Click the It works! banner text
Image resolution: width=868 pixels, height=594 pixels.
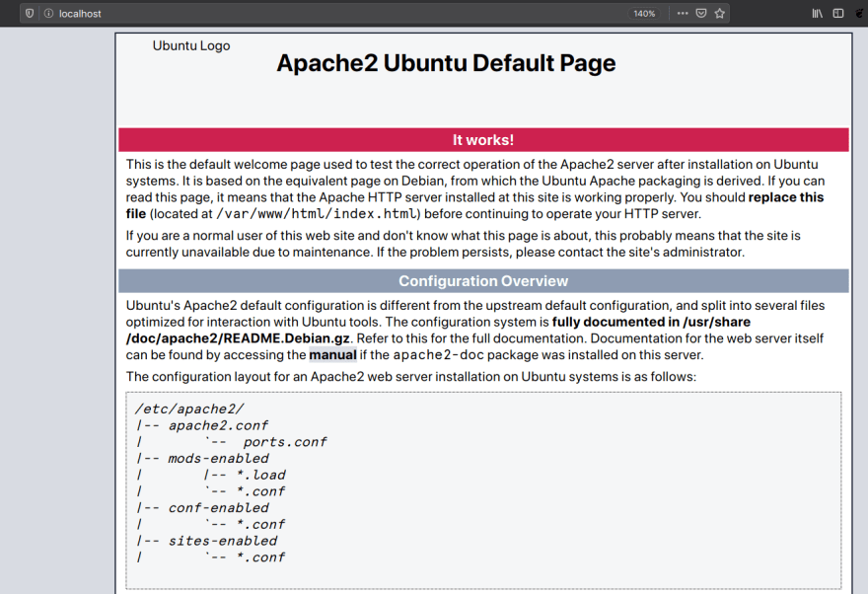(483, 140)
